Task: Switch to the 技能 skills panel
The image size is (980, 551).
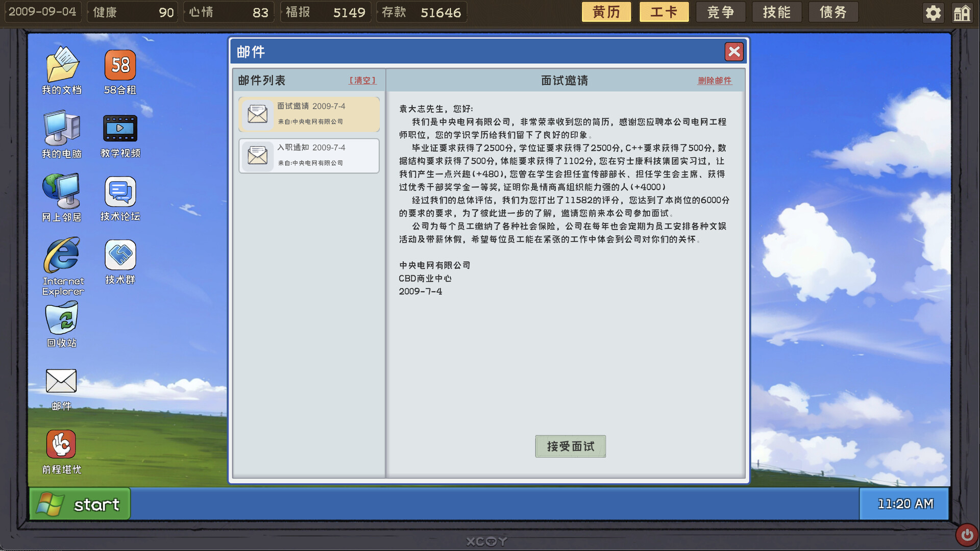Action: click(777, 11)
